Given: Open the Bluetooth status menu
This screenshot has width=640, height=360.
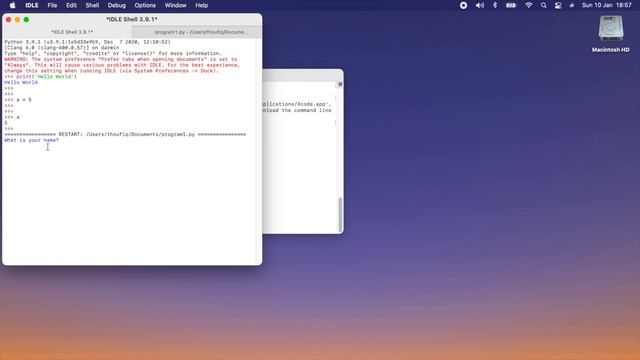Looking at the screenshot, I should tap(495, 5).
